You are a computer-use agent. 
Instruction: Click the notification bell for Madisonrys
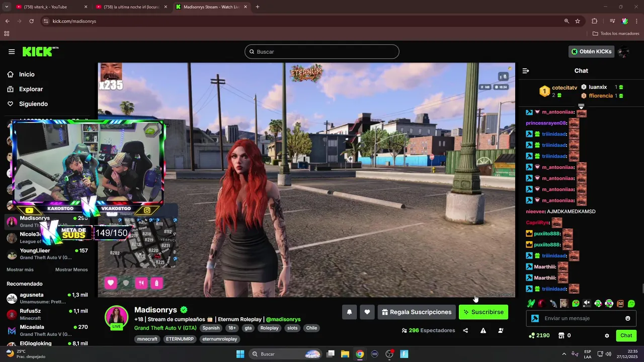click(x=349, y=312)
